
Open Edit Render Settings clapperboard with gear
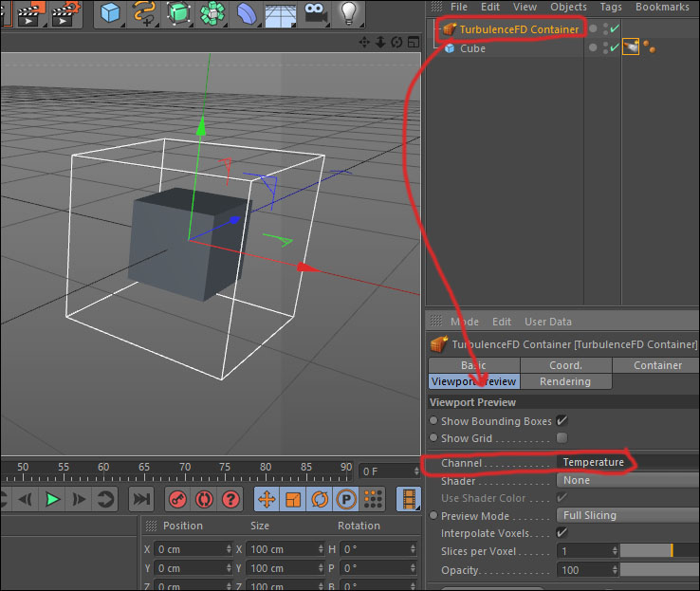(65, 14)
